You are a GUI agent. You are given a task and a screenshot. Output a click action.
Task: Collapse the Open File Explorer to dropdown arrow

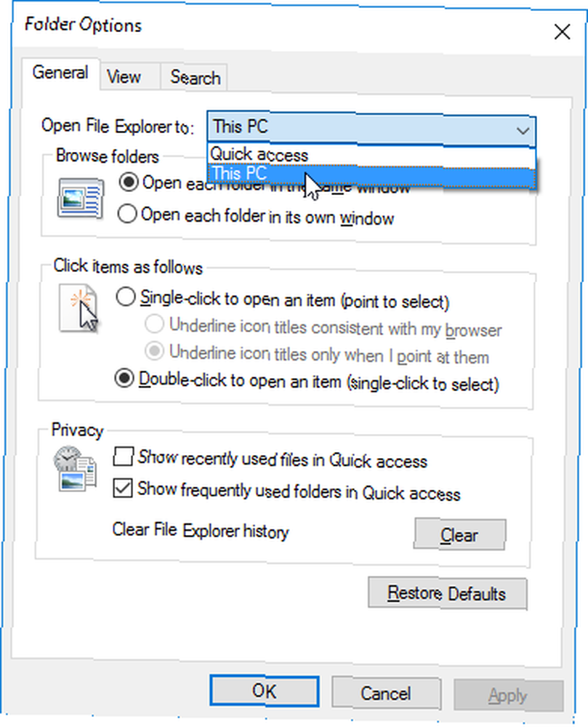coord(523,131)
